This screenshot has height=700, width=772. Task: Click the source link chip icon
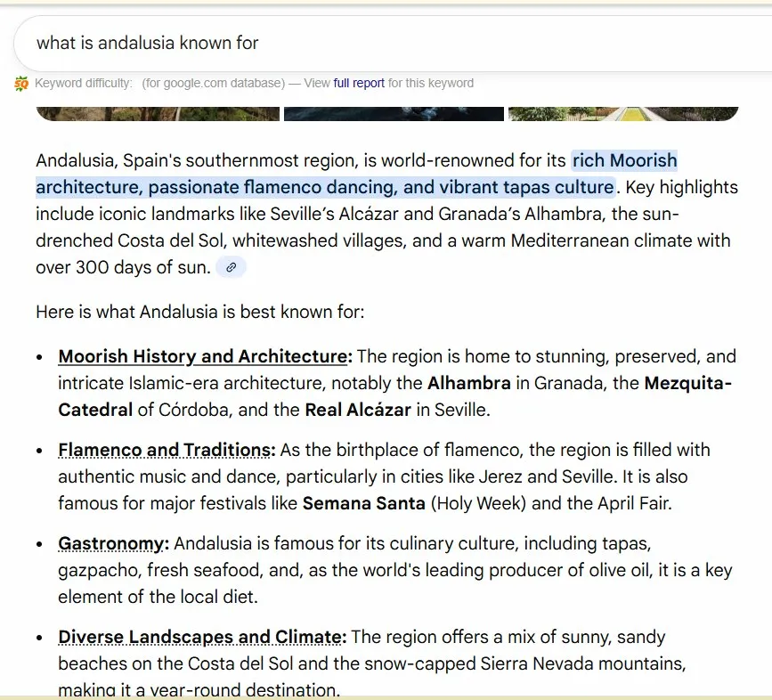point(231,267)
